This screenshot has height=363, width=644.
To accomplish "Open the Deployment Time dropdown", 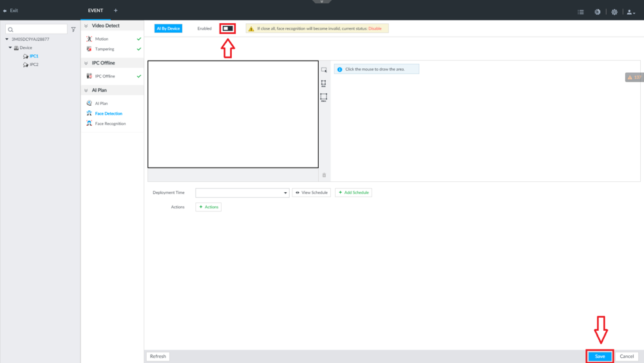I will 242,193.
